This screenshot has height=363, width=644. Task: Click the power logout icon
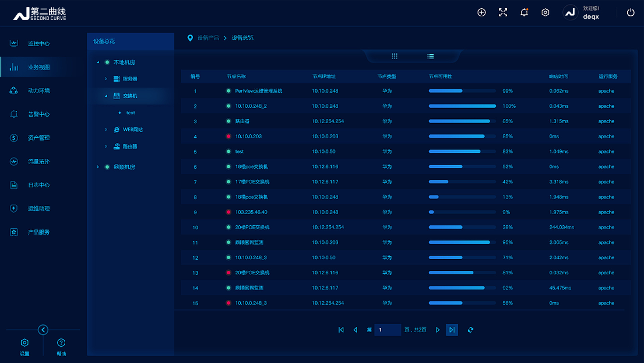pyautogui.click(x=631, y=12)
